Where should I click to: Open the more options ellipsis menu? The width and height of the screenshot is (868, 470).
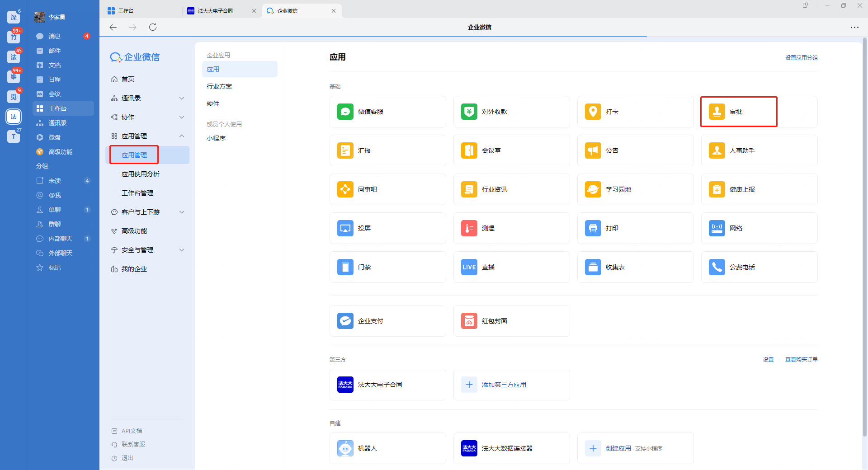[x=854, y=28]
